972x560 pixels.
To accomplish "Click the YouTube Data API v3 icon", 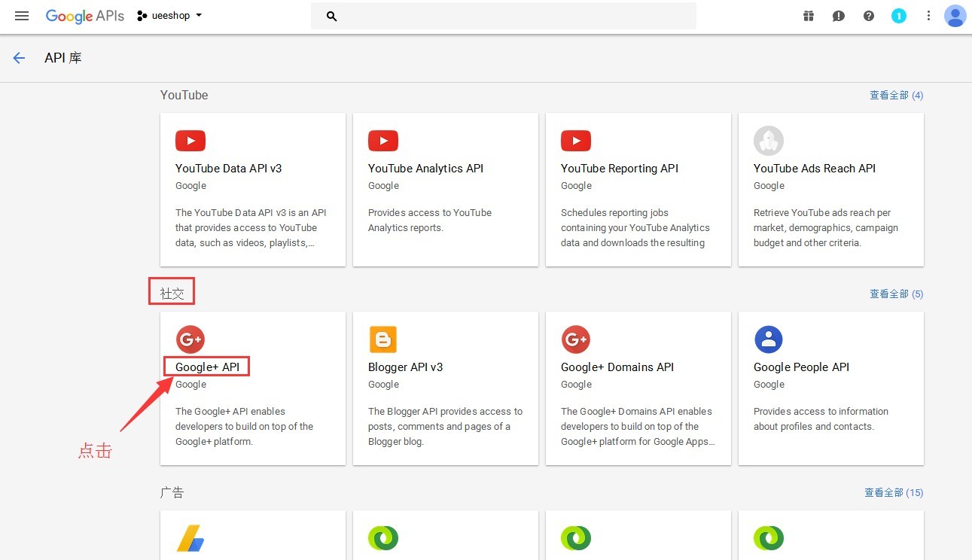I will point(190,141).
